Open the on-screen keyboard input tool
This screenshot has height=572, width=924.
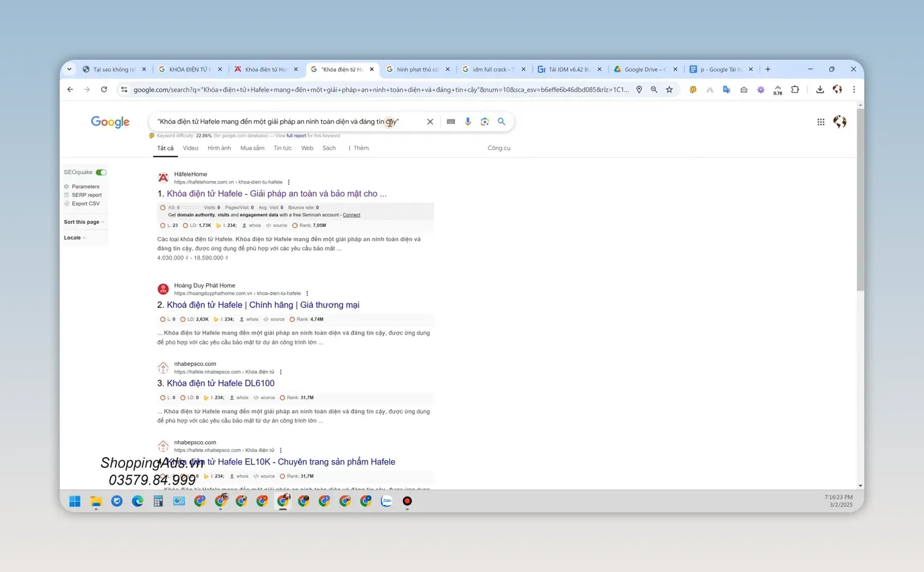pos(451,122)
